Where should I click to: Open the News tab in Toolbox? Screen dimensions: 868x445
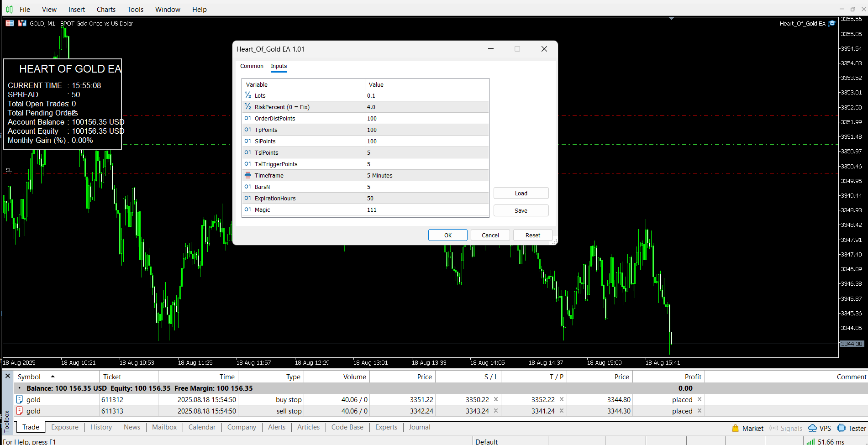point(132,427)
